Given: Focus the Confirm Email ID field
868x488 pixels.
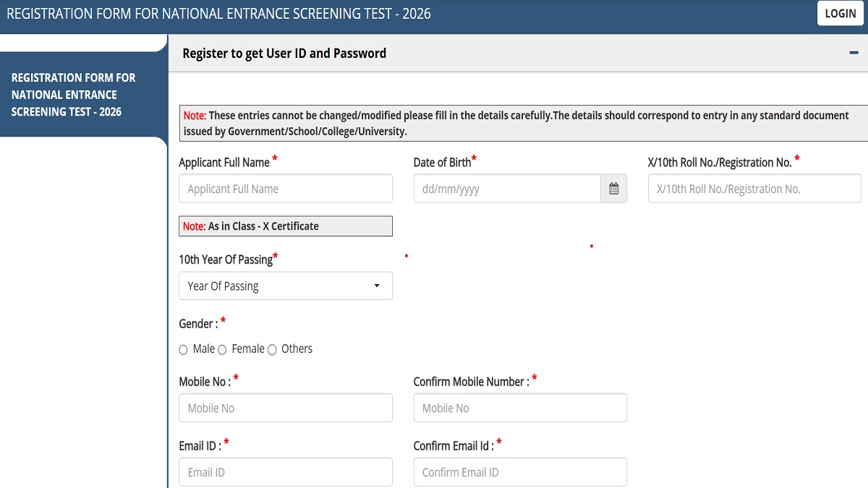Looking at the screenshot, I should click(x=519, y=472).
